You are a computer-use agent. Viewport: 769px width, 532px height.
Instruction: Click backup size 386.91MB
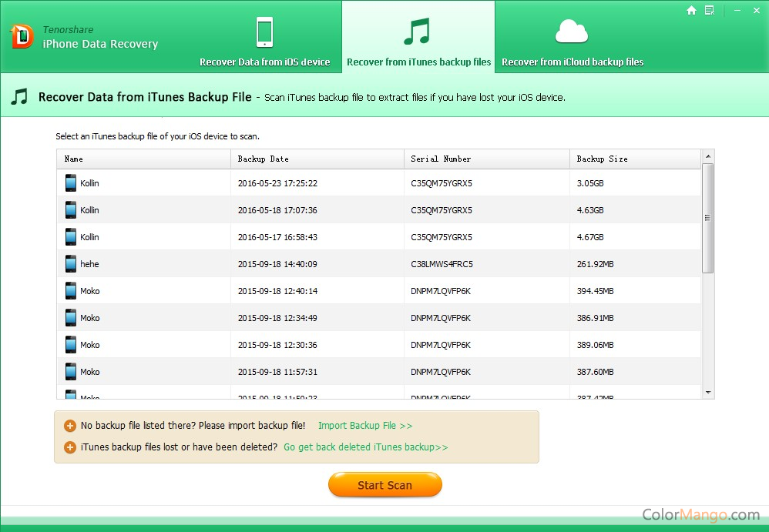[x=596, y=318]
